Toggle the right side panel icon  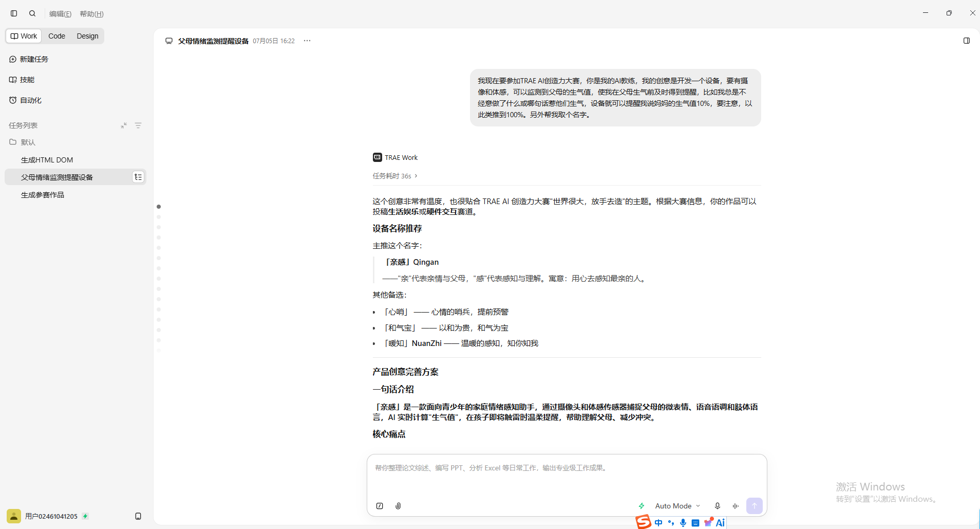point(967,41)
